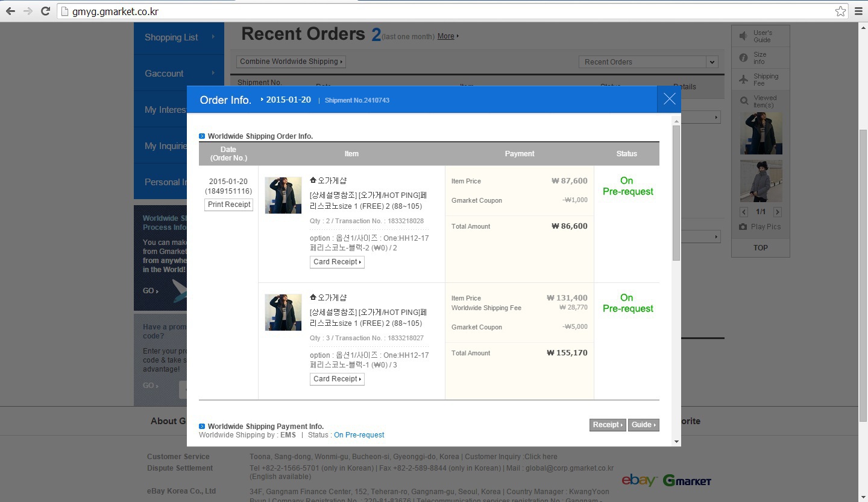Go to previous viewed item page arrow
868x502 pixels.
[744, 212]
